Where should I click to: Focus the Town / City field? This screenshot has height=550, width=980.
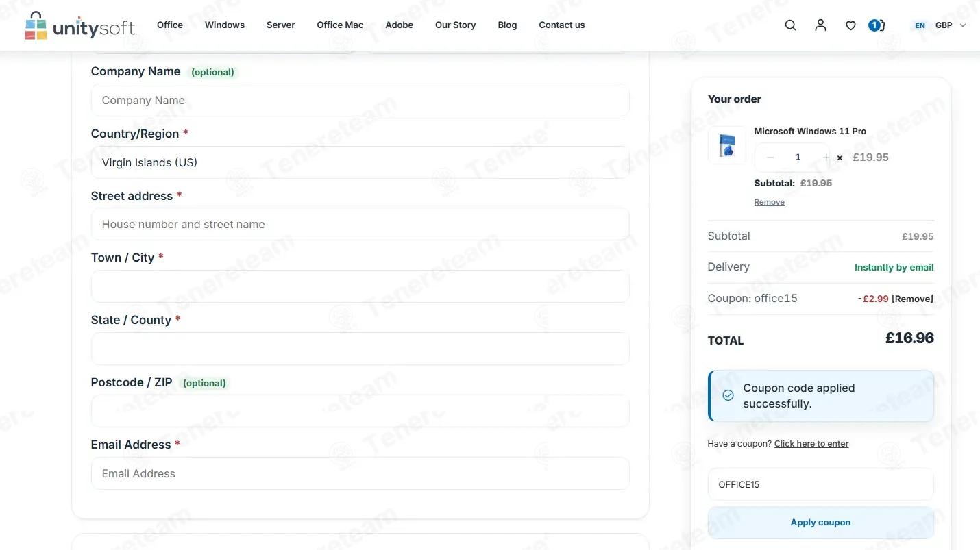coord(360,286)
